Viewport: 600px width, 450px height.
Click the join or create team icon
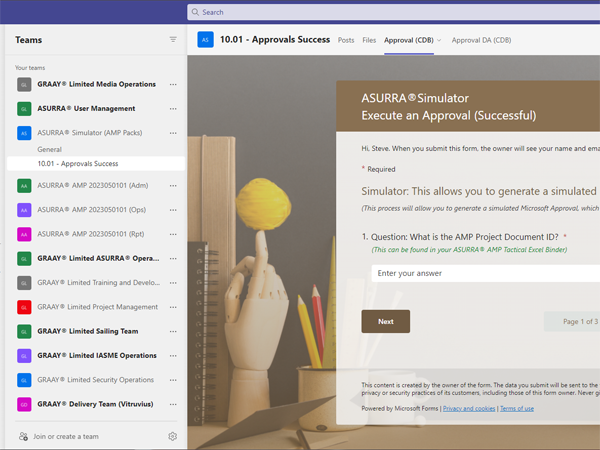[x=23, y=436]
